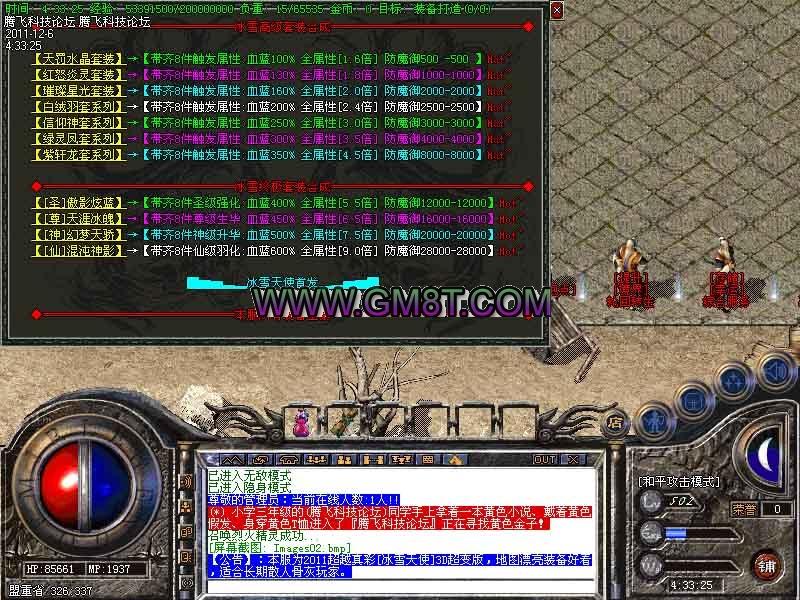Image resolution: width=800 pixels, height=600 pixels.
Task: Open the two-person friends icon
Action: (x=344, y=460)
